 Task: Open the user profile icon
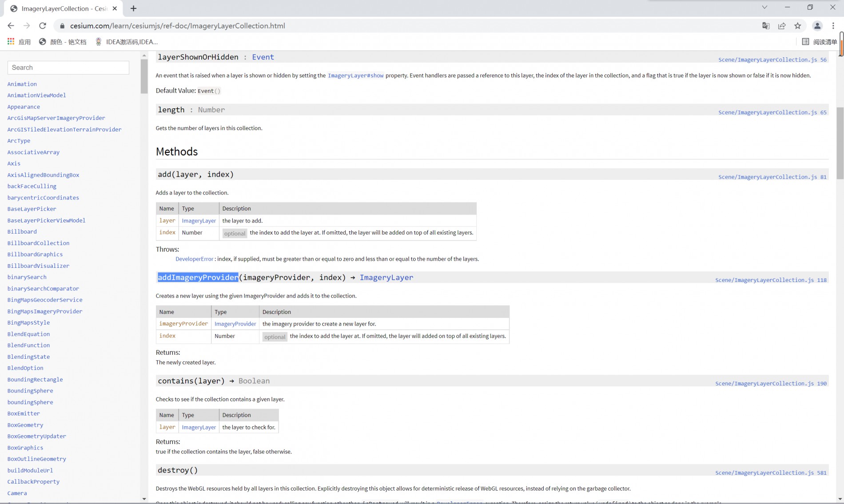click(817, 26)
